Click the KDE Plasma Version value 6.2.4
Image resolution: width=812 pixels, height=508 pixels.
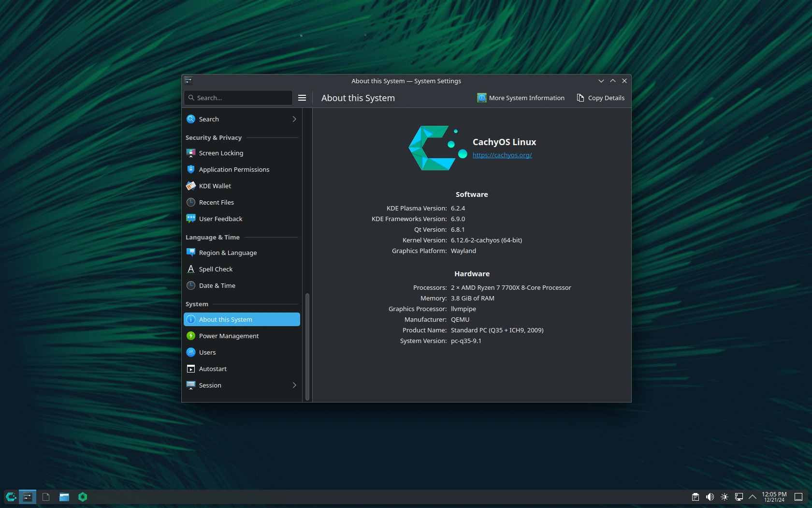[458, 208]
